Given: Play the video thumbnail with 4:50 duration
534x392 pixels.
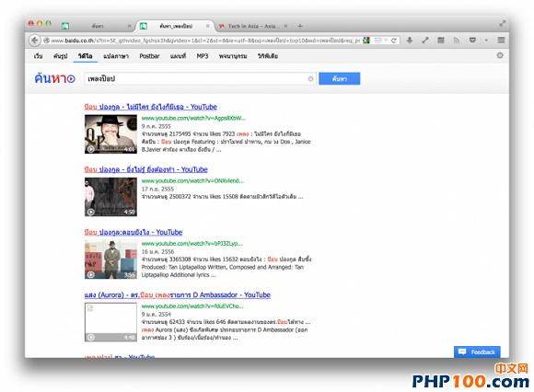Looking at the screenshot, I should (110, 197).
